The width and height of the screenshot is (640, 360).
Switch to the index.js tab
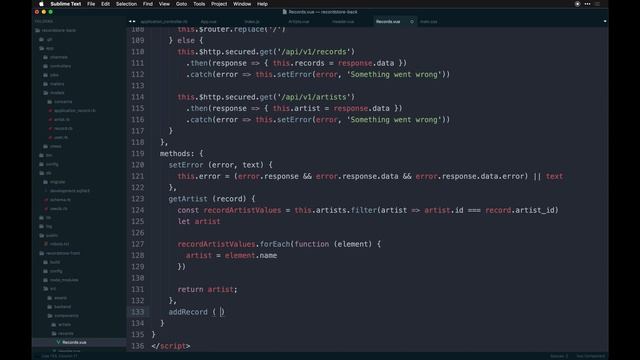click(252, 22)
